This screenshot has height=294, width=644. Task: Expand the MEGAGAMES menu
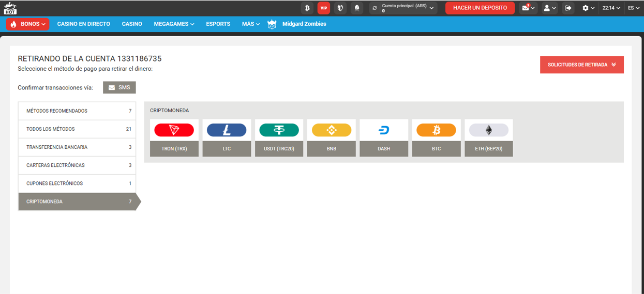[174, 24]
